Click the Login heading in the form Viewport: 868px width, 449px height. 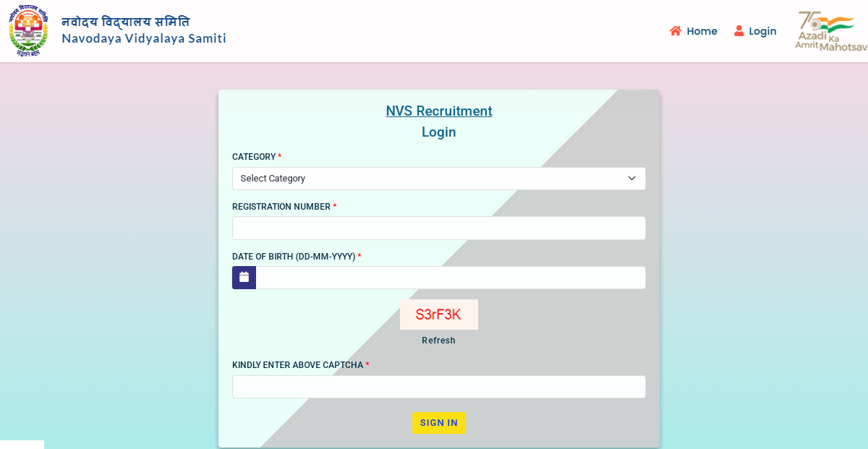point(438,132)
